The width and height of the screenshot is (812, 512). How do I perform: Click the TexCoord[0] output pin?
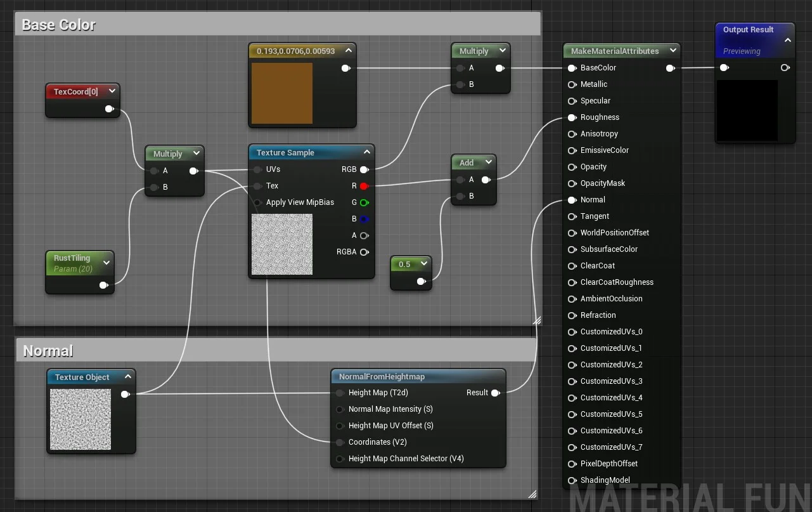(x=109, y=108)
